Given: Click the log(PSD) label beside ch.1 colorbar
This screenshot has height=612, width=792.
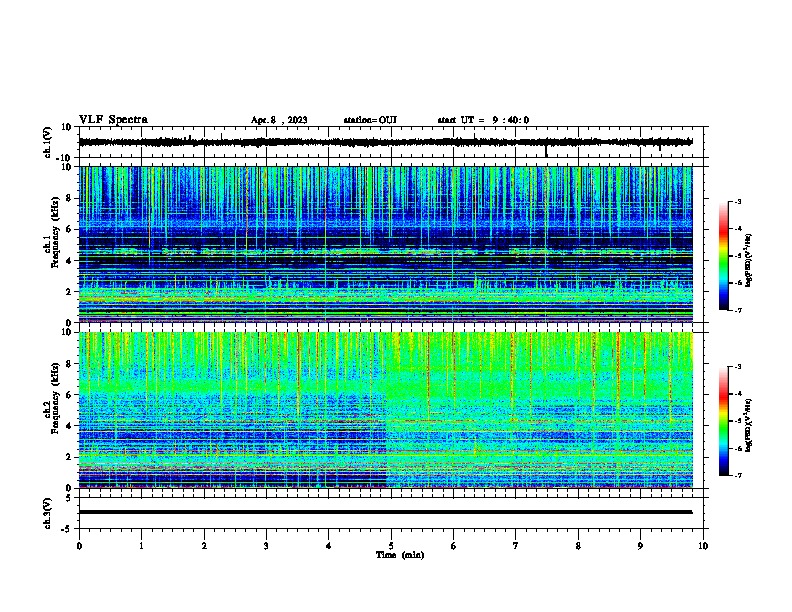Looking at the screenshot, I should [x=749, y=260].
